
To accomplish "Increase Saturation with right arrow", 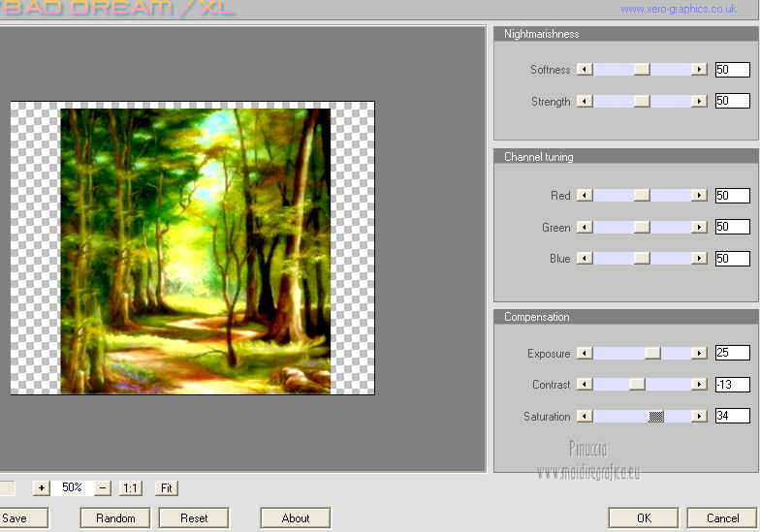I will [x=699, y=416].
